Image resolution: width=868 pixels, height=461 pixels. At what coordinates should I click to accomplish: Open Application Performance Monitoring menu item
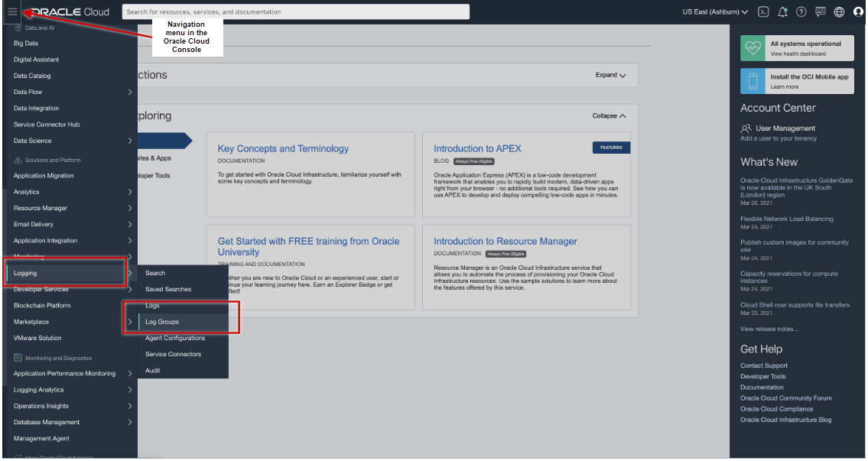(x=65, y=374)
